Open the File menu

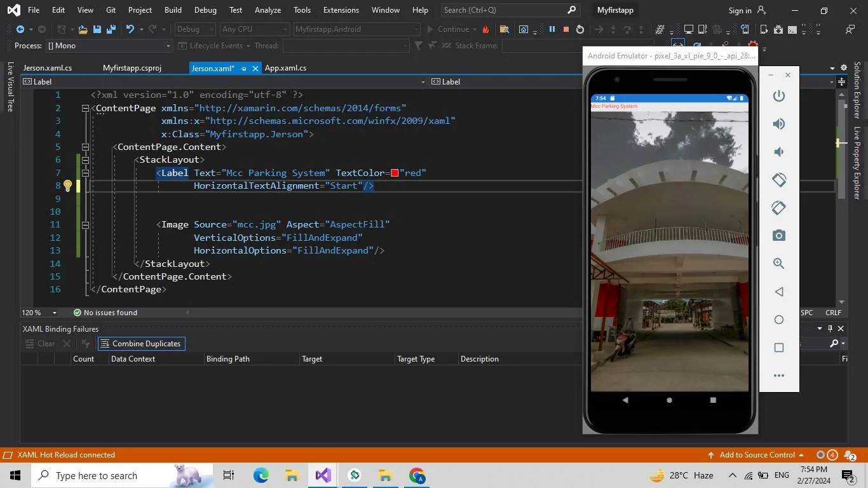(x=34, y=10)
